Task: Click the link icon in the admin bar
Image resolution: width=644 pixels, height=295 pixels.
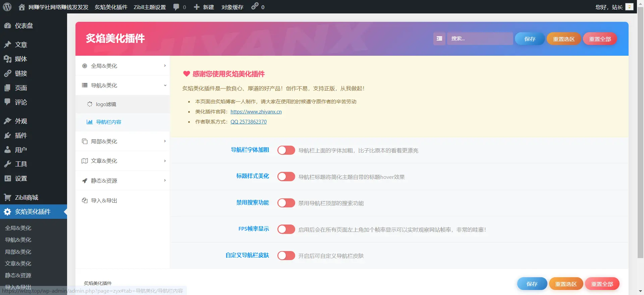Action: point(255,6)
